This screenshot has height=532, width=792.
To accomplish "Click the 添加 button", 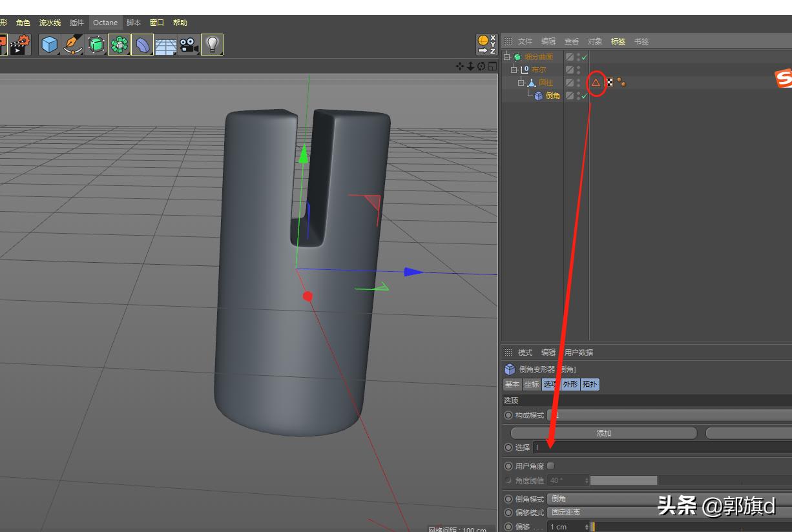I will point(603,433).
